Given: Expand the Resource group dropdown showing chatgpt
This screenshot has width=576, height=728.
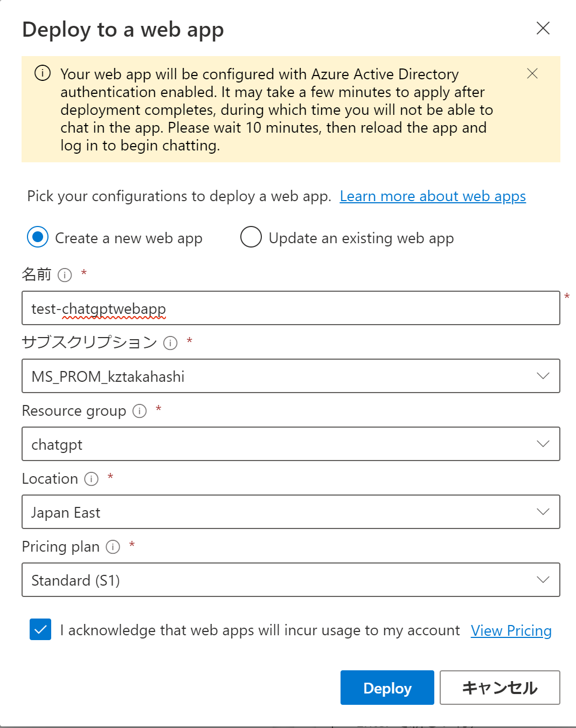Looking at the screenshot, I should click(x=290, y=444).
